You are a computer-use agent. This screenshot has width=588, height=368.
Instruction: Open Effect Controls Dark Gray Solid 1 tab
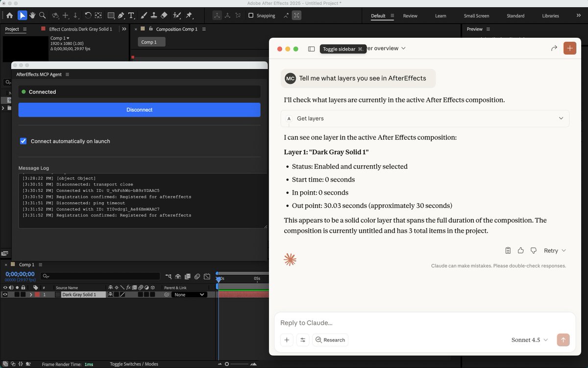pos(80,29)
